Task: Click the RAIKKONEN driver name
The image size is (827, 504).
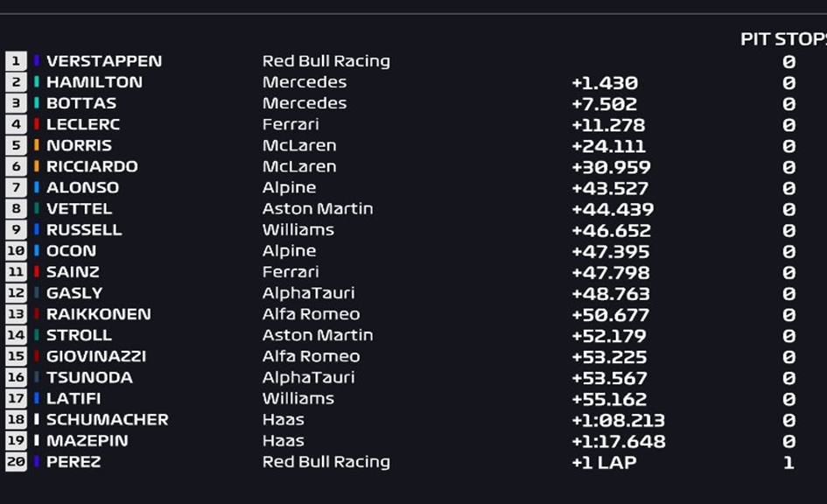Action: tap(99, 314)
